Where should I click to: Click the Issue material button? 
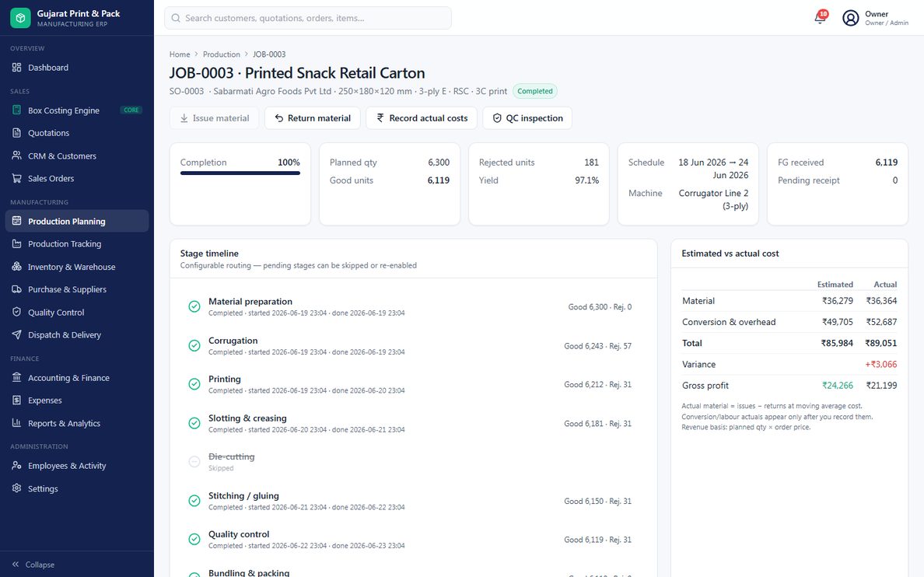click(215, 118)
